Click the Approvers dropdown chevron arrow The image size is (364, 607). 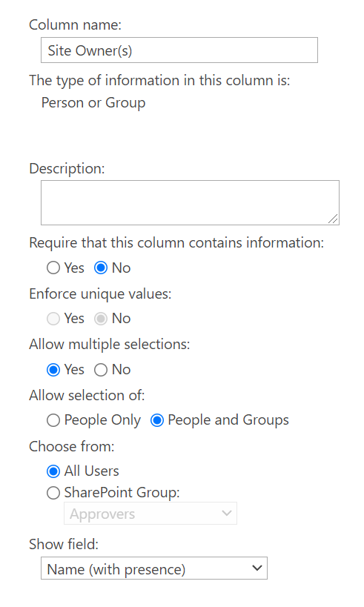(x=227, y=514)
